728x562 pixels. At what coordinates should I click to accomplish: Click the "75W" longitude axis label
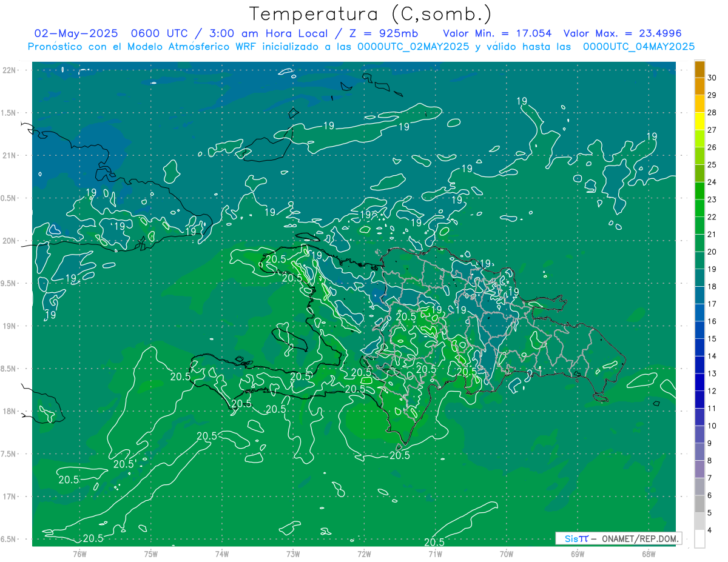tap(150, 554)
